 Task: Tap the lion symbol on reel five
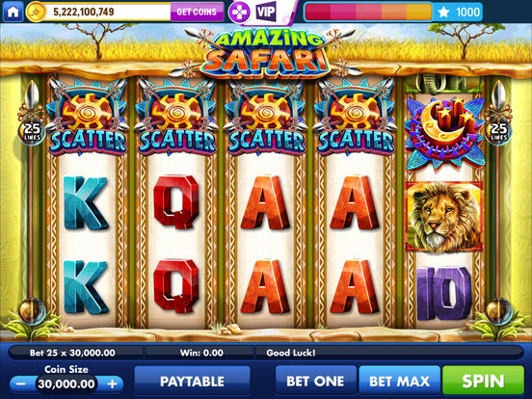coord(444,217)
